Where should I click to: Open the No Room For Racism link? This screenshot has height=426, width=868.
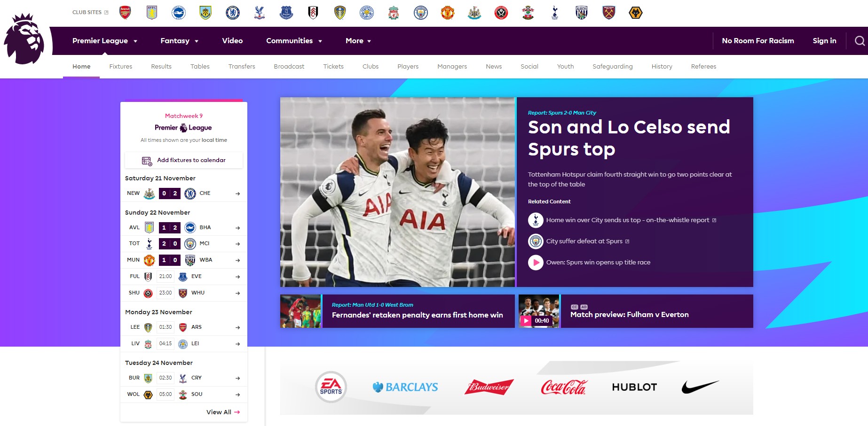point(758,41)
